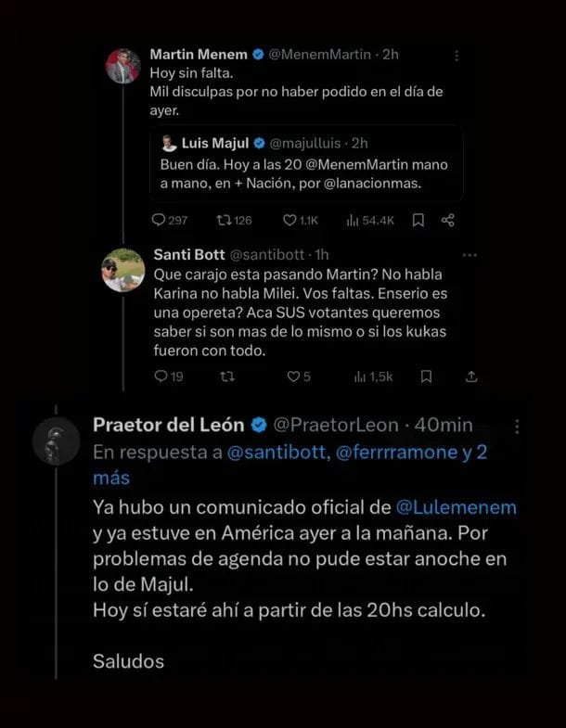Open the @santibott reply mention
The image size is (566, 728).
(x=280, y=452)
